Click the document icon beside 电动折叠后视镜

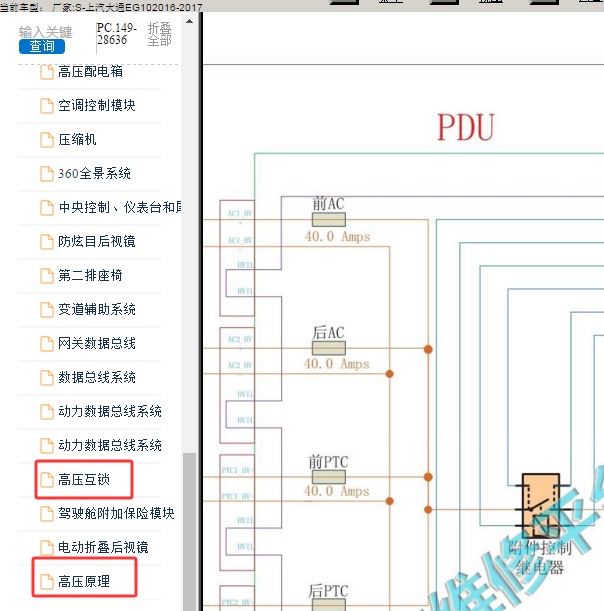[47, 547]
